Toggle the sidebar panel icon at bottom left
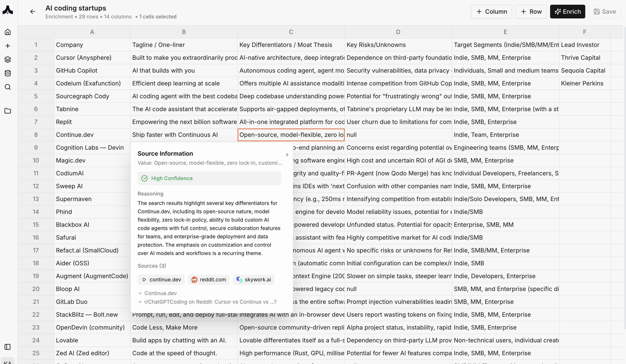Viewport: 626px width, 364px height. [8, 347]
